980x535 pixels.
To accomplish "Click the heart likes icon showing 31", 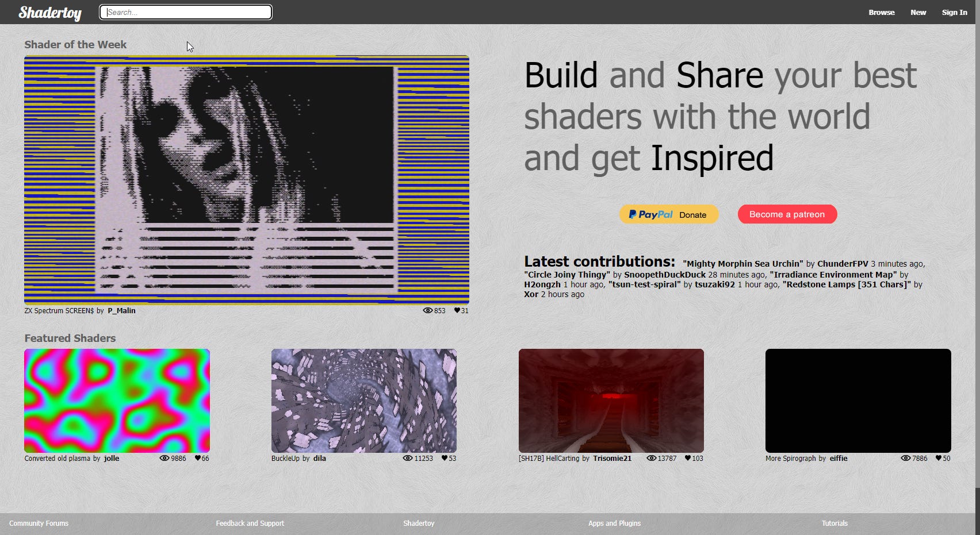I will click(x=457, y=310).
